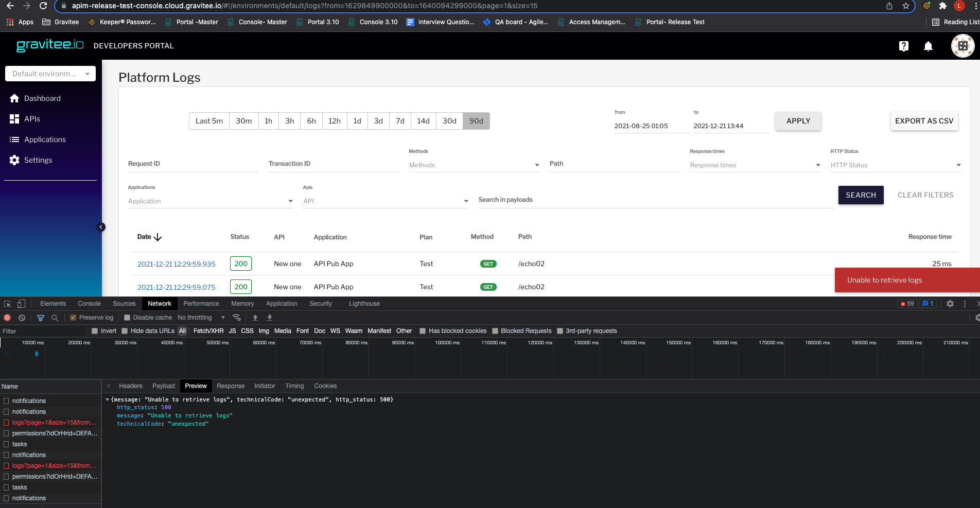Bookmark this page with star icon

(x=906, y=6)
